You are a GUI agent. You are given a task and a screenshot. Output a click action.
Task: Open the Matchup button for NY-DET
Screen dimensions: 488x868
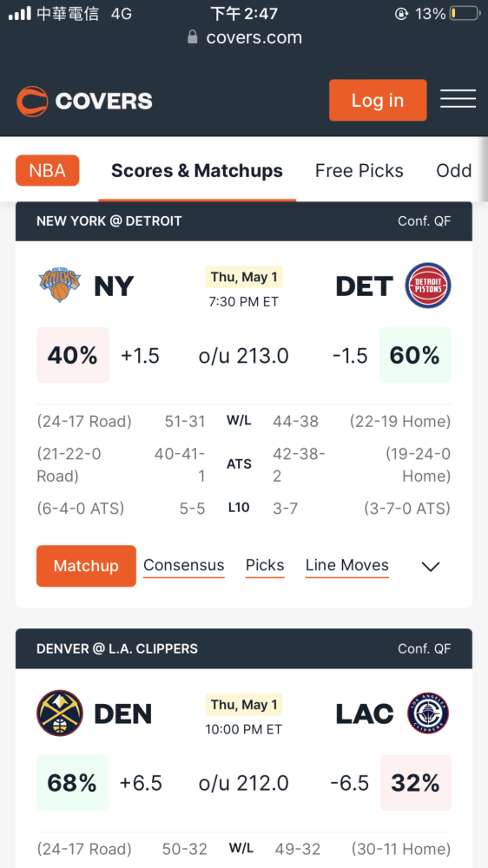click(x=87, y=566)
